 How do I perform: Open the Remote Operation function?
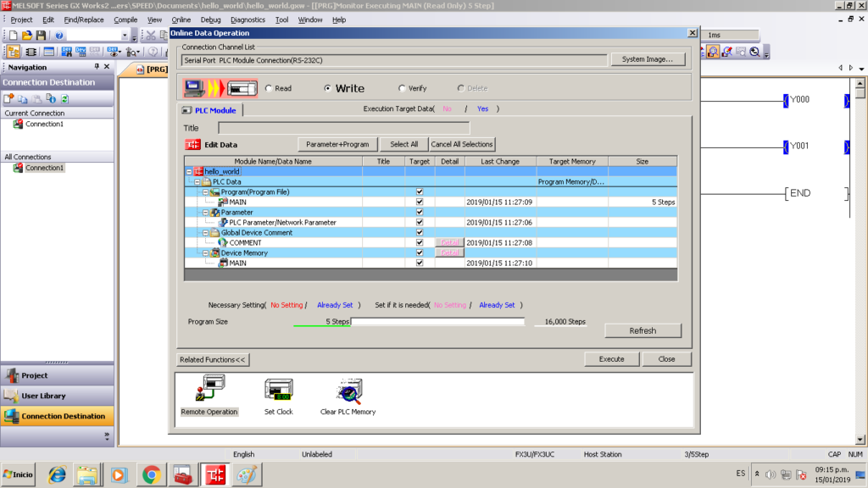[209, 395]
